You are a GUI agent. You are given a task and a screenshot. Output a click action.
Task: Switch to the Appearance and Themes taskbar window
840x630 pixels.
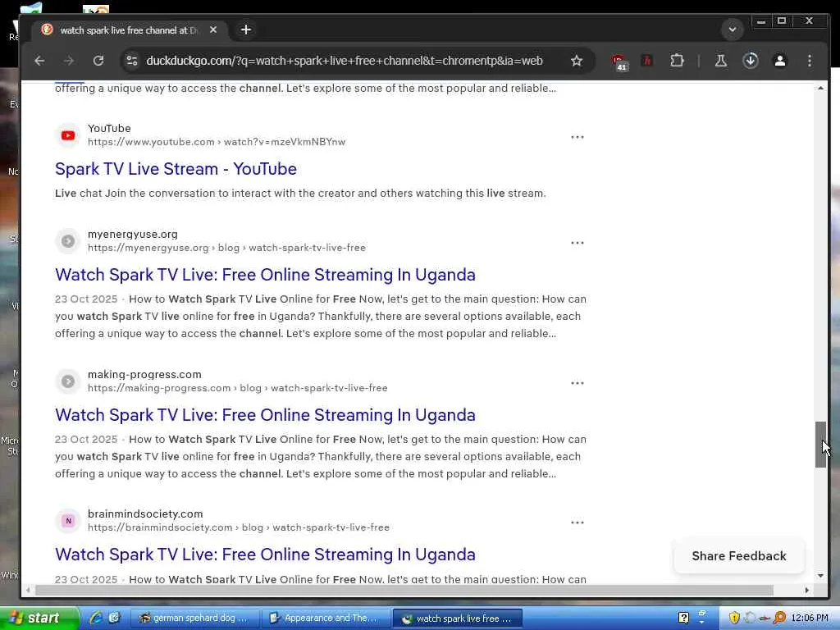point(325,619)
